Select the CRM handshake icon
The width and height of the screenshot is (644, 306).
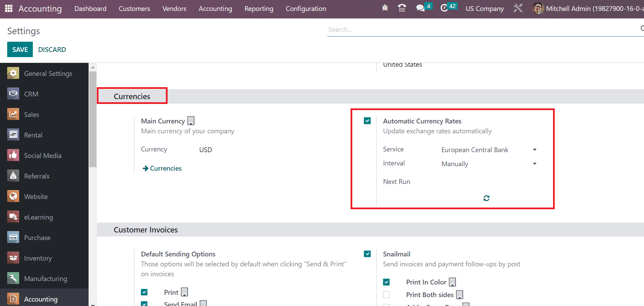(13, 94)
